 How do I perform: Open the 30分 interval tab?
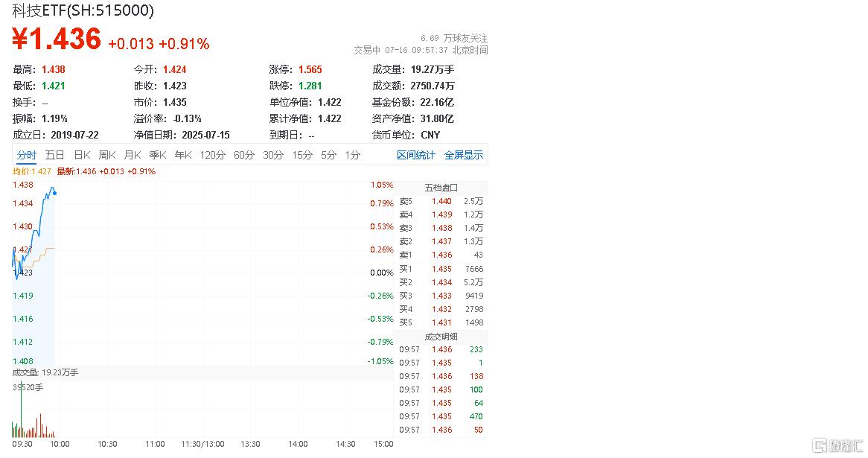[x=273, y=155]
